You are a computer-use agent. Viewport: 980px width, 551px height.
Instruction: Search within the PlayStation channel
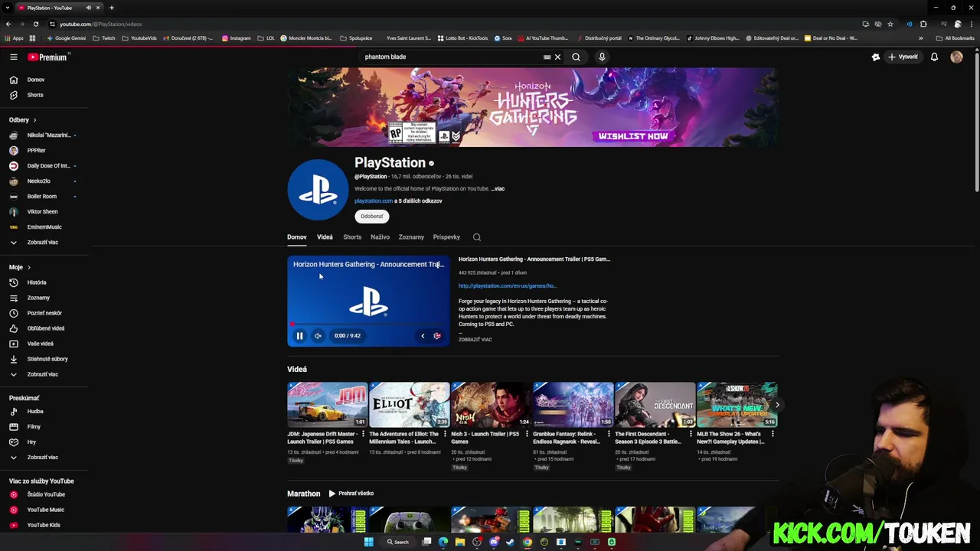pos(476,237)
